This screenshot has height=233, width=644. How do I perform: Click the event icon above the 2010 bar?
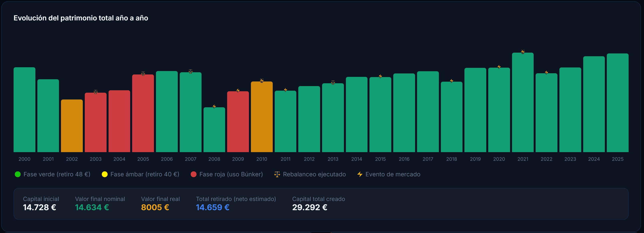[x=262, y=80]
